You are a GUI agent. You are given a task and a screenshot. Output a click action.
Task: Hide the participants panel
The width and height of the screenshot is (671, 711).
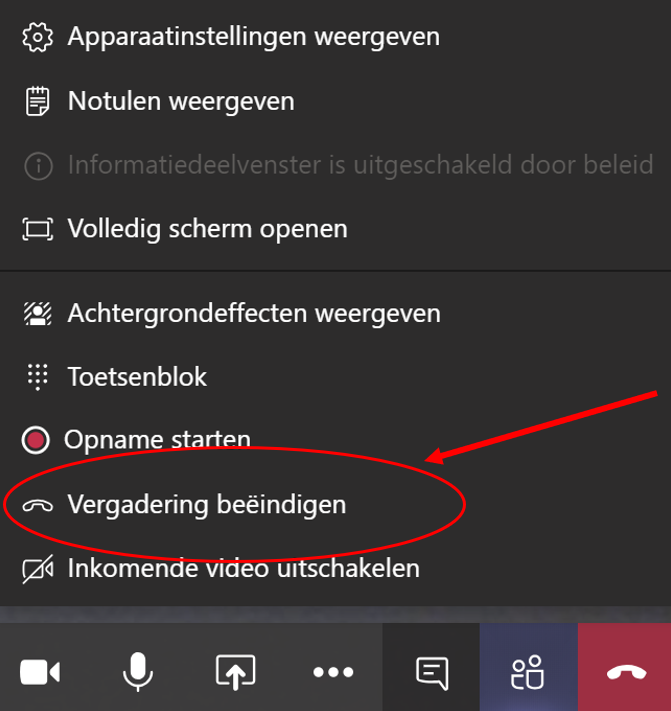tap(528, 672)
